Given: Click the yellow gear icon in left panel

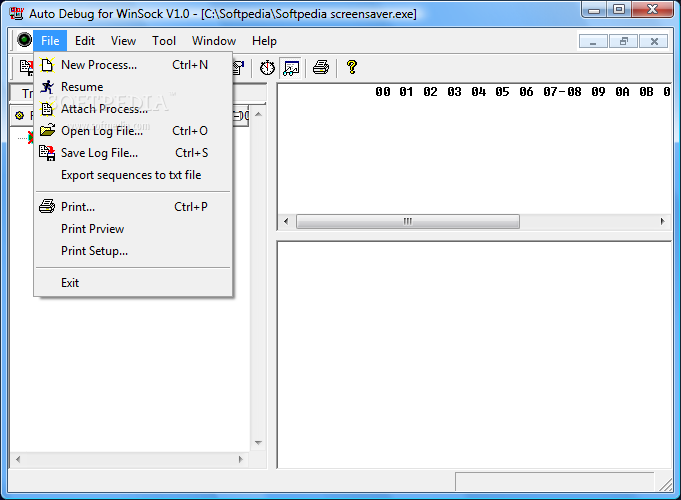Looking at the screenshot, I should (x=20, y=116).
